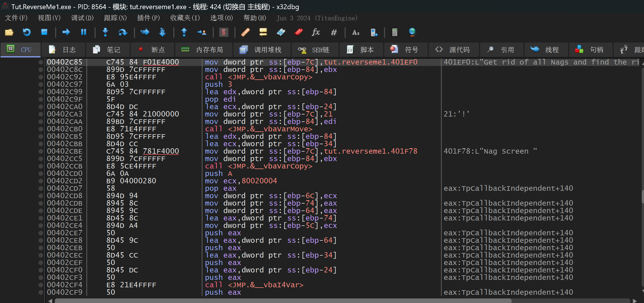Toggle breakpoint bullet at address 00402C92
This screenshot has height=303, width=644.
[41, 77]
